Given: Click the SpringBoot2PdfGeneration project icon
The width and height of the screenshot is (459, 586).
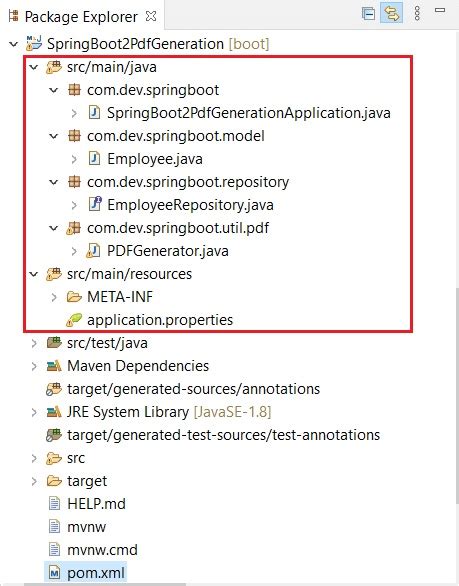Looking at the screenshot, I should [x=34, y=43].
